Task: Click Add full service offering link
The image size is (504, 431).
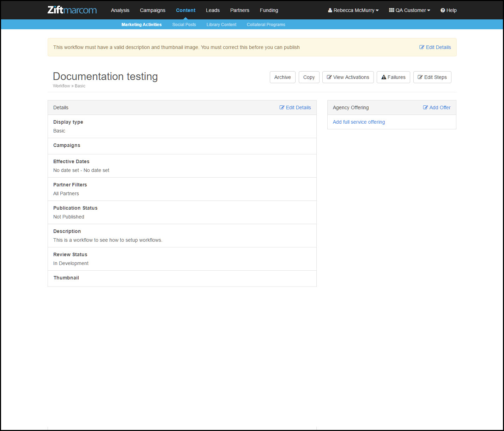Action: point(359,122)
